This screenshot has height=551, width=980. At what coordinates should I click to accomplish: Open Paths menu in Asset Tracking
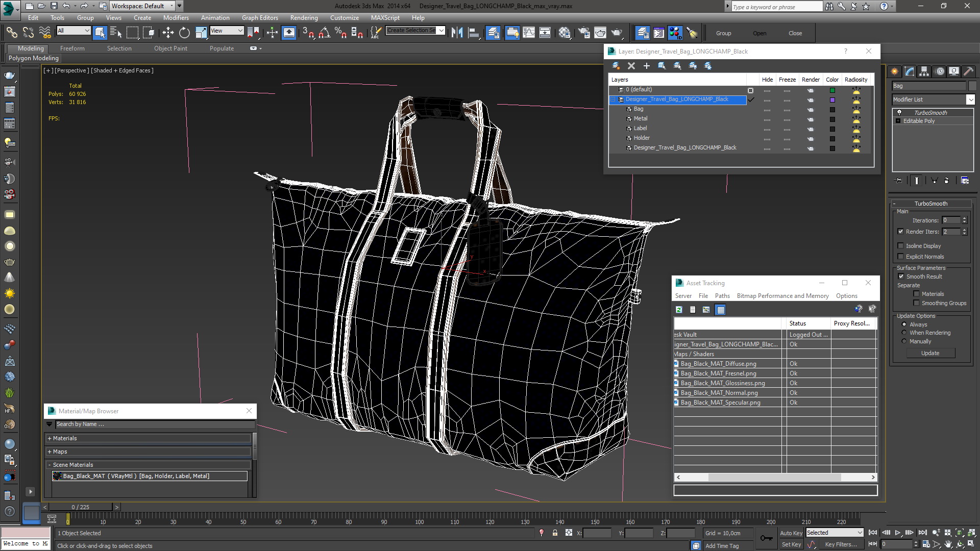pyautogui.click(x=722, y=296)
